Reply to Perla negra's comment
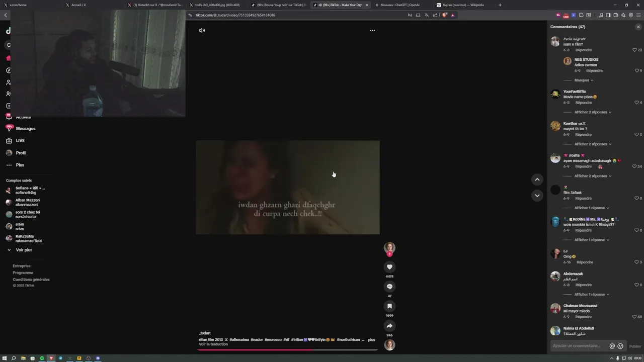 point(584,50)
